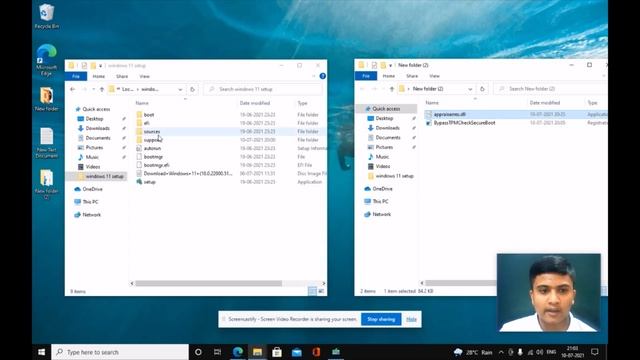Go back in the left Explorer window
This screenshot has width=640, height=360.
(73, 89)
